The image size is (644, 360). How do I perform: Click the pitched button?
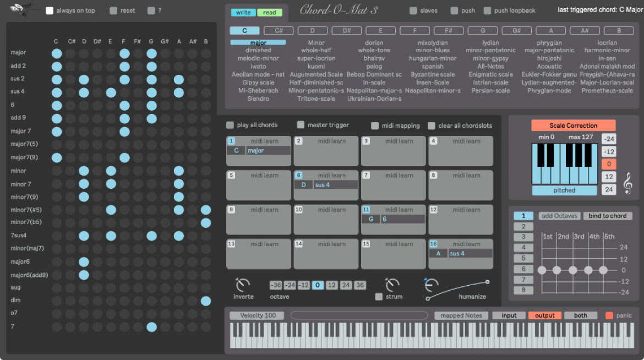click(x=564, y=190)
